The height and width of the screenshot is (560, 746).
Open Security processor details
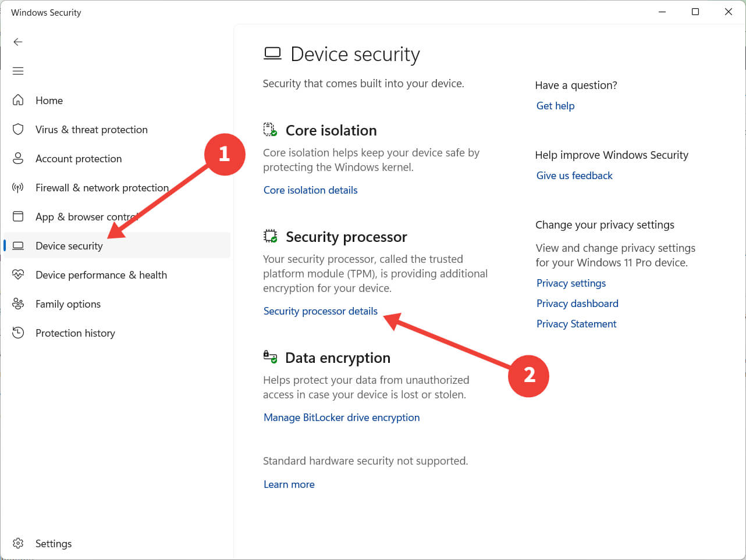click(320, 311)
